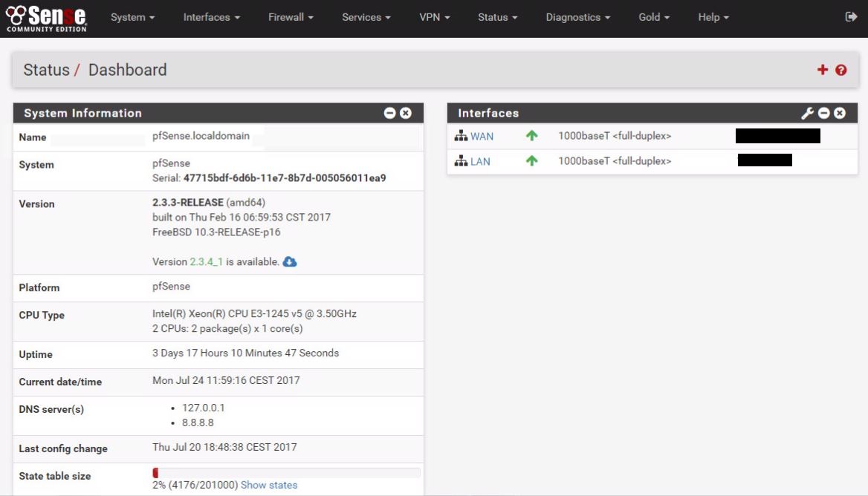This screenshot has width=868, height=496.
Task: Expand the Firewall dropdown menu
Action: point(291,17)
